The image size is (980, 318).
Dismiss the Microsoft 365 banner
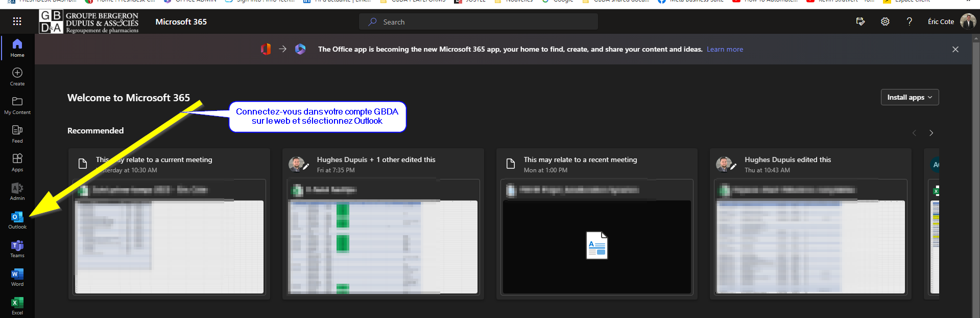click(x=955, y=49)
